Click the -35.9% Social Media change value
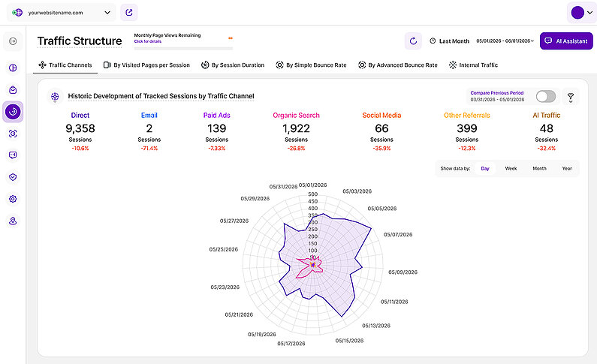 click(x=381, y=149)
